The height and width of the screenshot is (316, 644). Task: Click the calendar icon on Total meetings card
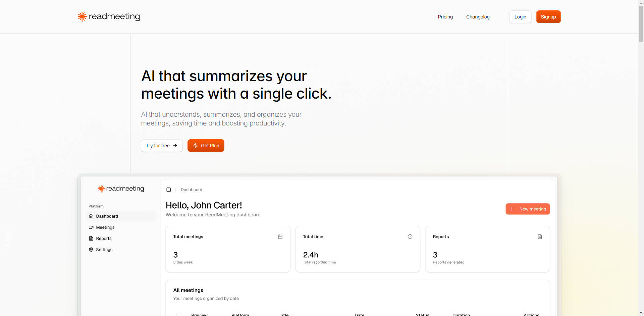(x=280, y=237)
